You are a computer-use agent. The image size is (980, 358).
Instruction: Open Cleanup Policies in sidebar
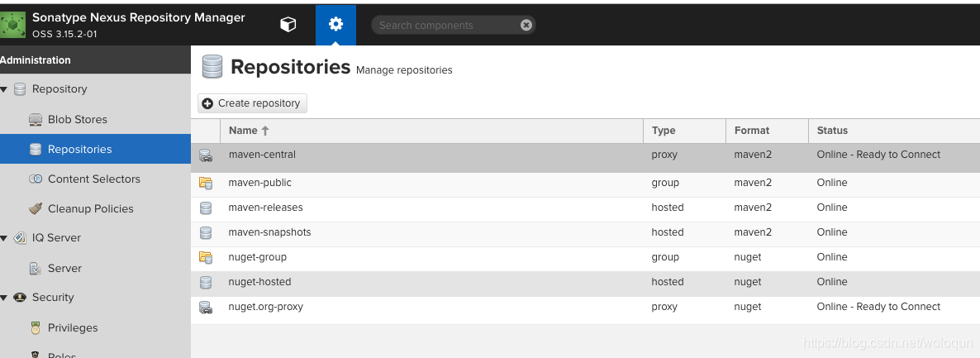90,208
